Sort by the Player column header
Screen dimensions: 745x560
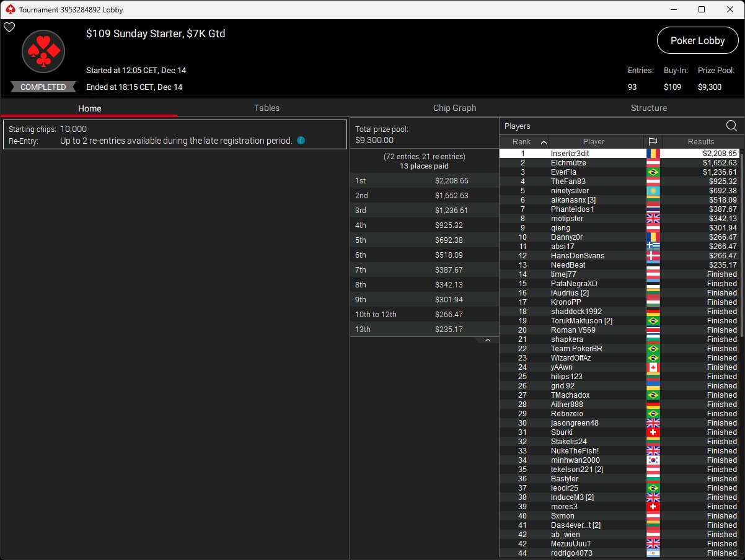[593, 142]
